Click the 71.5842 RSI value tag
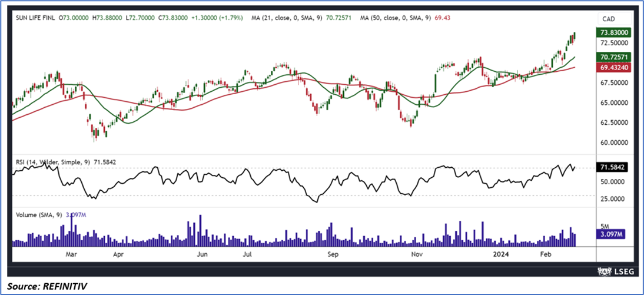This screenshot has height=295, width=644. [x=612, y=168]
